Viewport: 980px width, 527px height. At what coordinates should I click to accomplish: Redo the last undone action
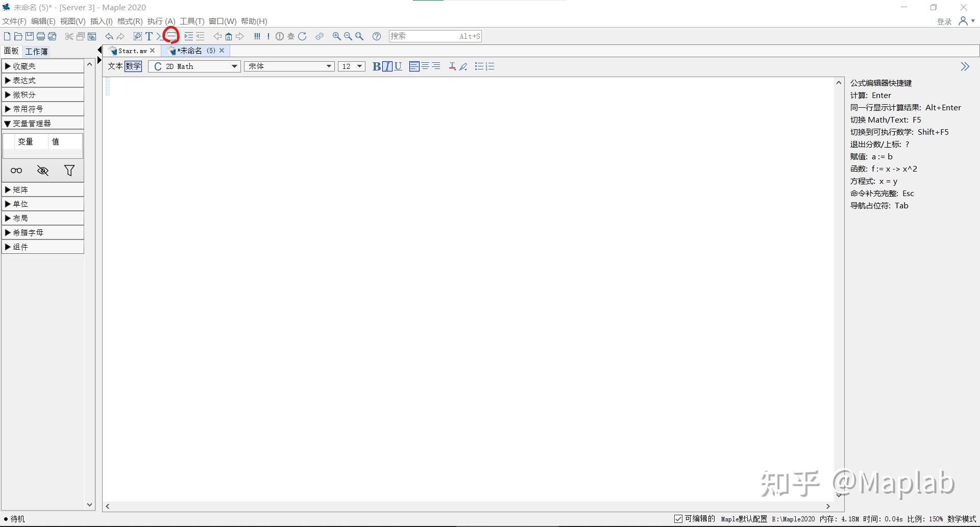coord(120,36)
